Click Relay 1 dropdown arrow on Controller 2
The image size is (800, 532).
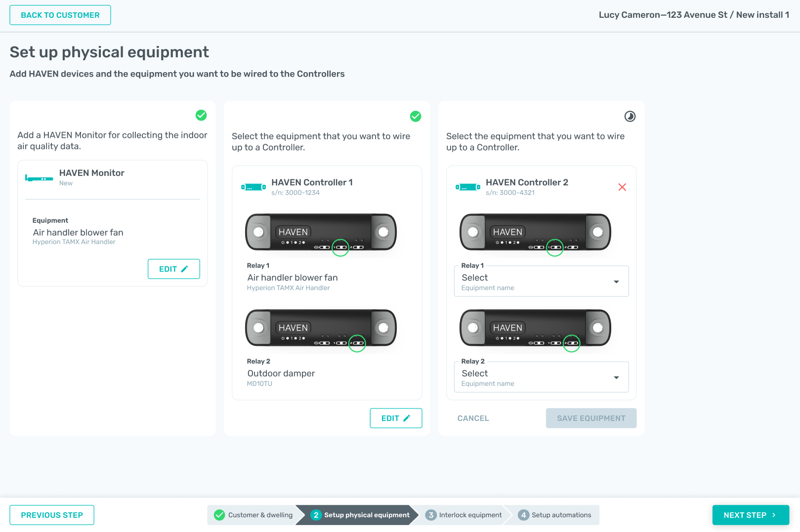616,282
